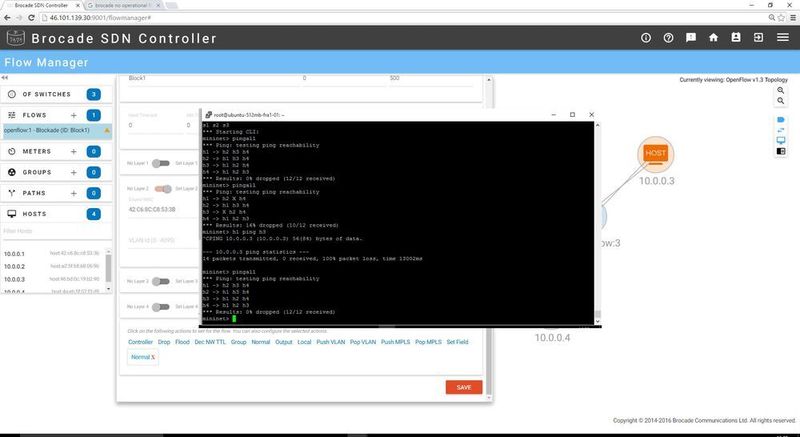The height and width of the screenshot is (437, 800).
Task: Add the Push VLAN action
Action: [x=331, y=342]
